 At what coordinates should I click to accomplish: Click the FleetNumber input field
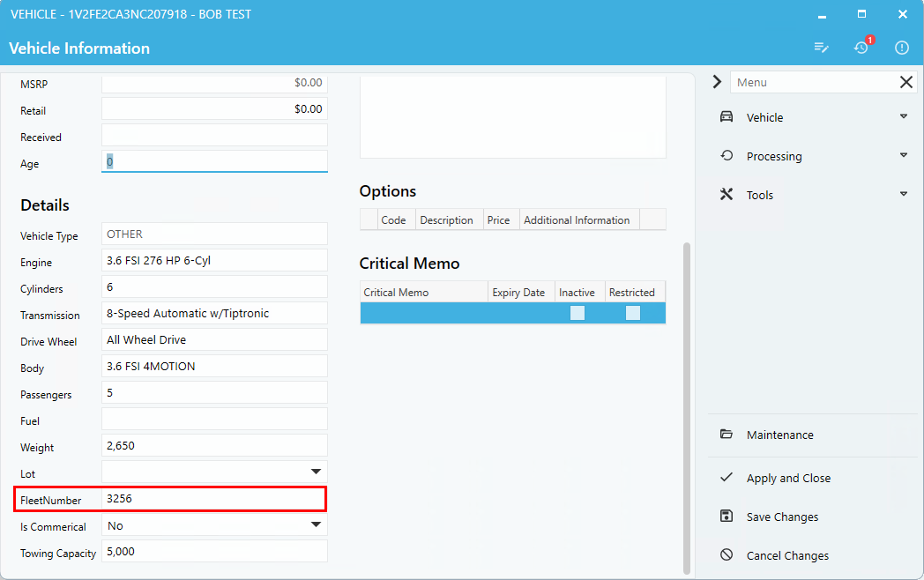213,499
